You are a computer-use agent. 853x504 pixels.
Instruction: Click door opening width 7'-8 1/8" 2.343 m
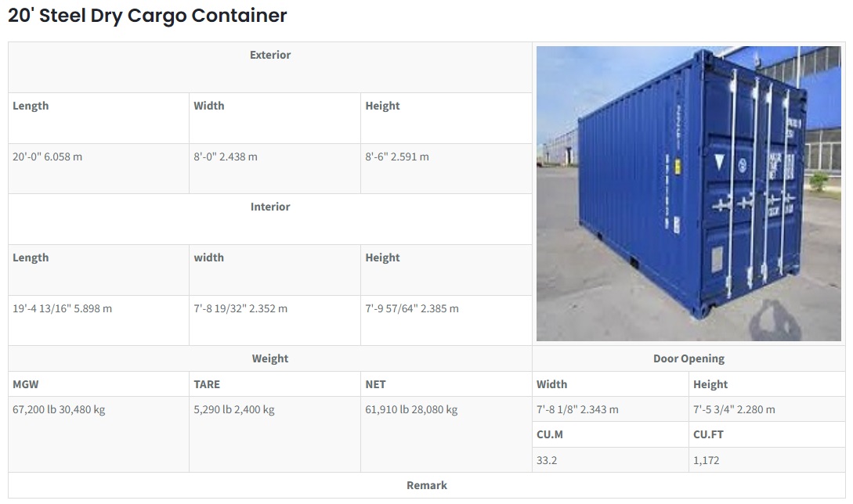point(577,409)
